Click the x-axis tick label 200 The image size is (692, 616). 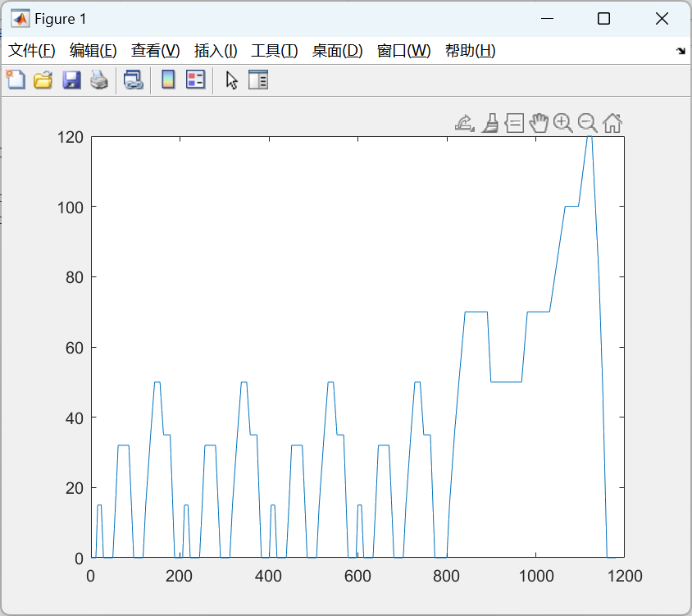point(179,577)
